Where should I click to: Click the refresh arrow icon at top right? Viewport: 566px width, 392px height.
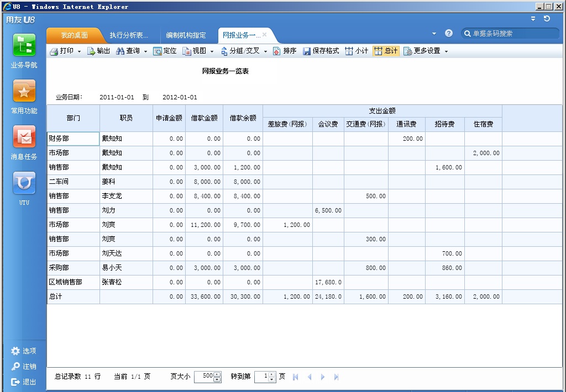click(x=547, y=18)
